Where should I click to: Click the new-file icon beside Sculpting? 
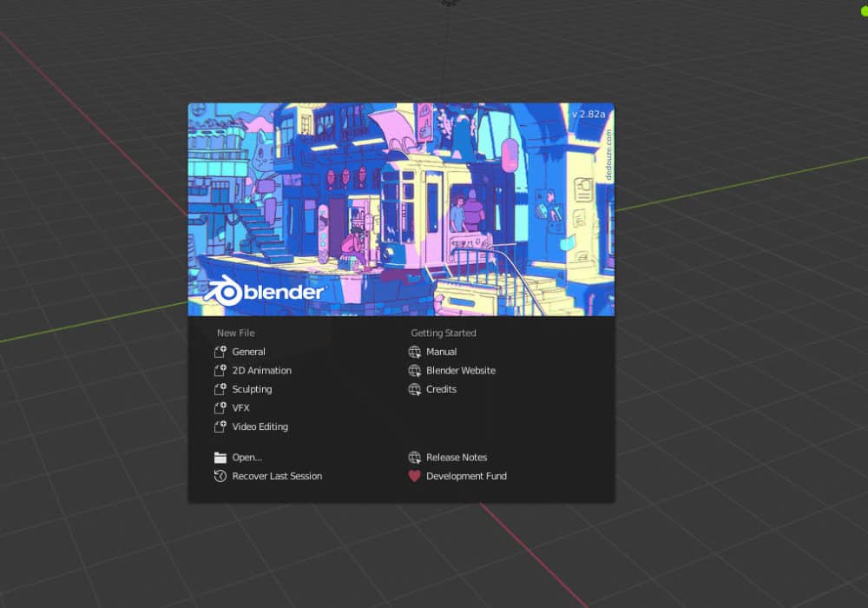220,389
